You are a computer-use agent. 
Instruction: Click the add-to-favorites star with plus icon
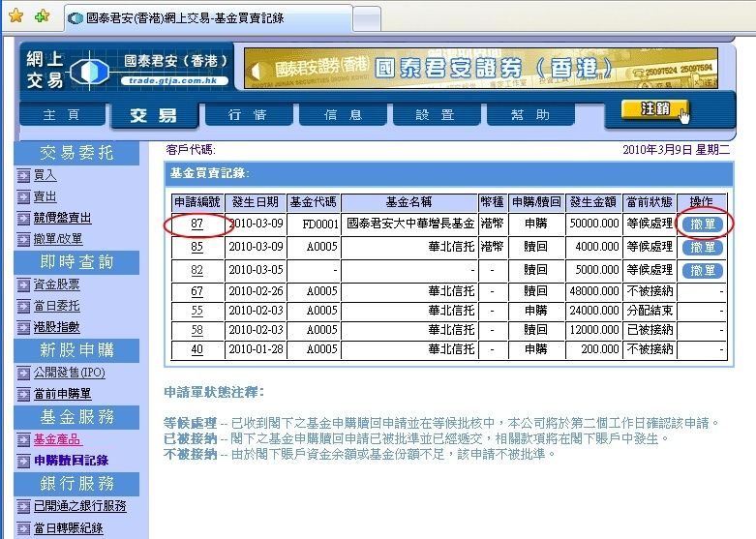[x=42, y=15]
